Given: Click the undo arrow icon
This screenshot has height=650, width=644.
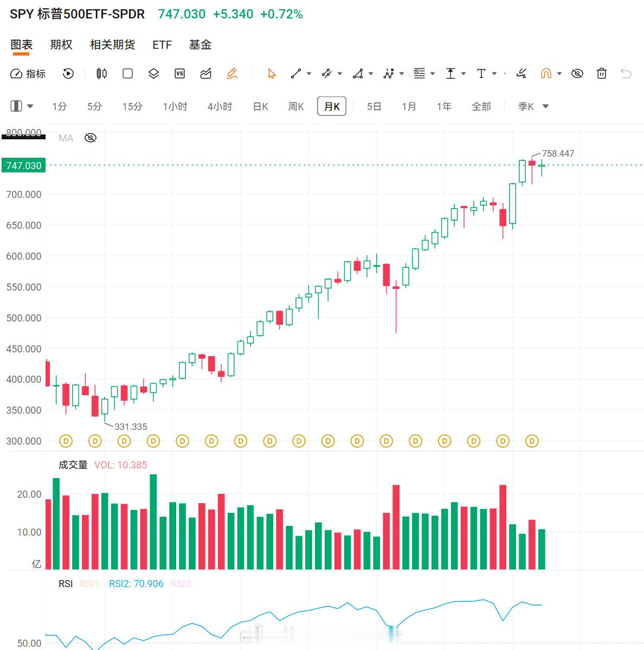Looking at the screenshot, I should point(626,74).
